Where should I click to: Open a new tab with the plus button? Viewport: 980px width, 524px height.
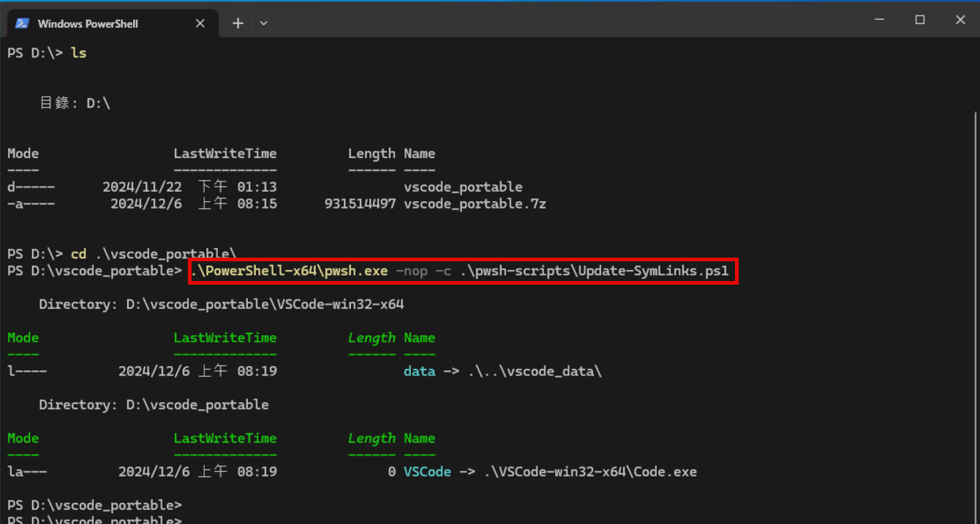pyautogui.click(x=237, y=23)
